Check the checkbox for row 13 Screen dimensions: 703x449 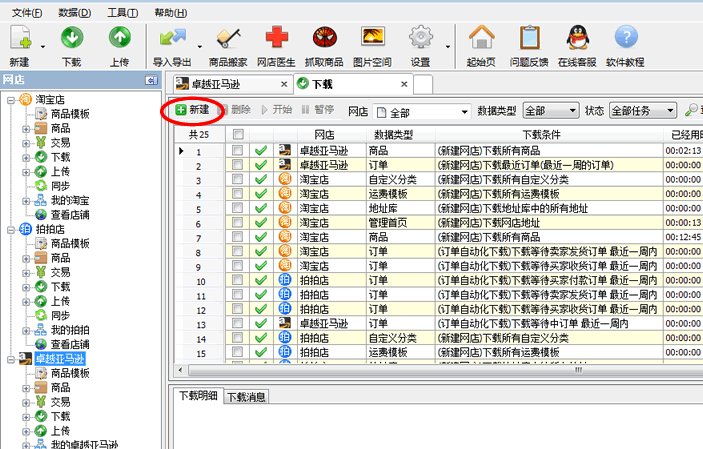click(x=238, y=323)
